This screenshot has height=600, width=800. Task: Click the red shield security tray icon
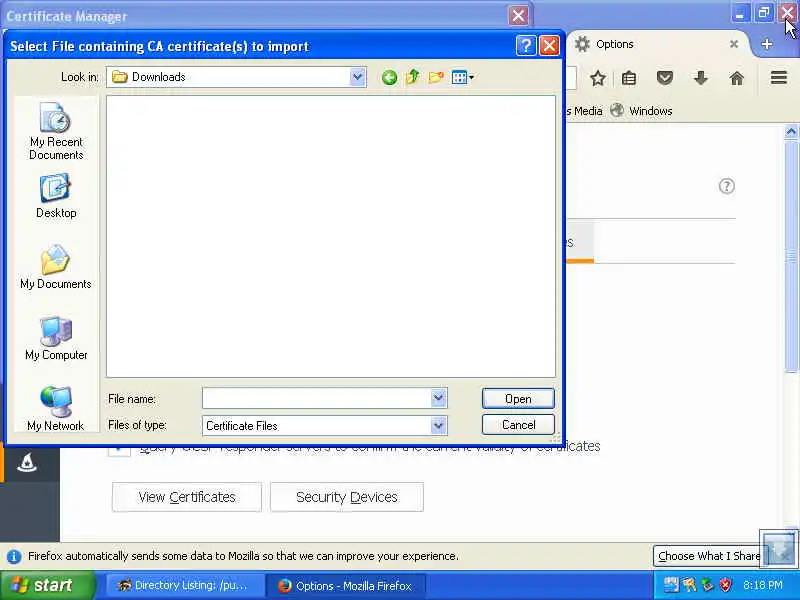(725, 585)
